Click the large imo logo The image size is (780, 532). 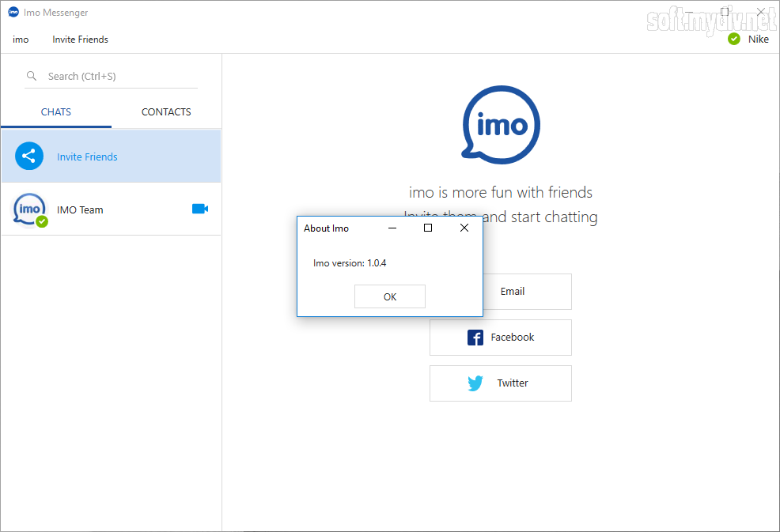point(501,125)
